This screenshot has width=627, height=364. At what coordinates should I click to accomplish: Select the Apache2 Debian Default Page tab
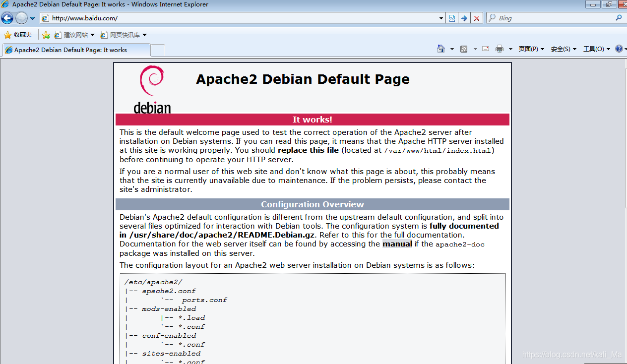(76, 50)
